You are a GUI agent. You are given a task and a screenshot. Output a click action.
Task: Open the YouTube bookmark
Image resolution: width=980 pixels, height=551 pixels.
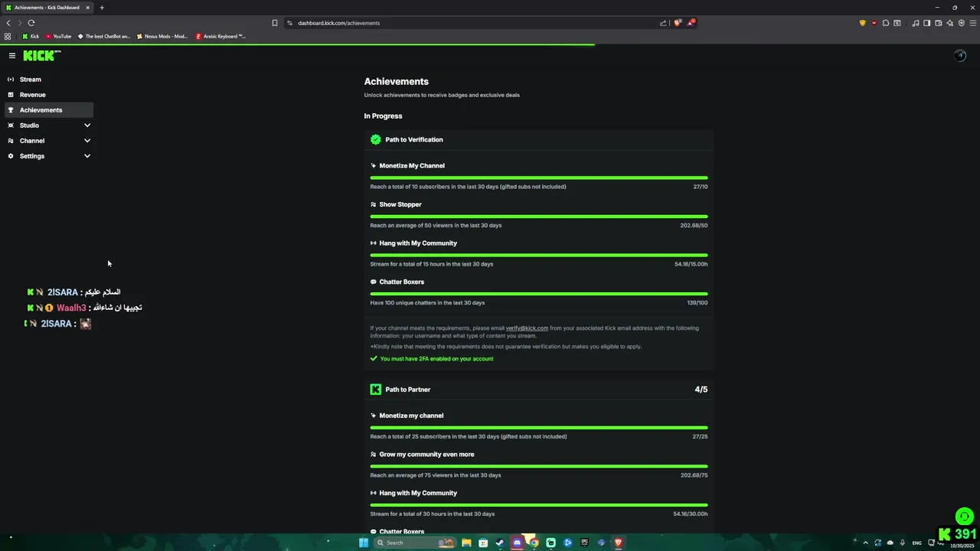click(x=58, y=36)
